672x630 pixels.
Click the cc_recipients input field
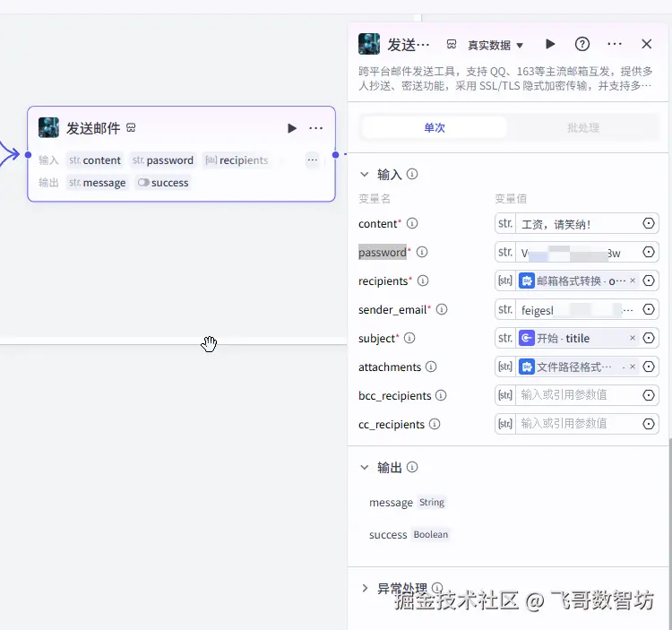[577, 424]
